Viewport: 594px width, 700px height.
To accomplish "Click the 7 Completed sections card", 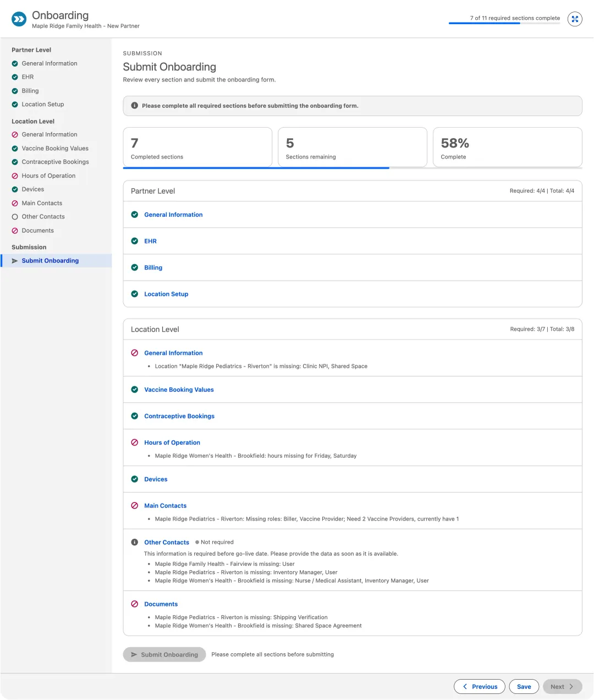I will coord(197,147).
